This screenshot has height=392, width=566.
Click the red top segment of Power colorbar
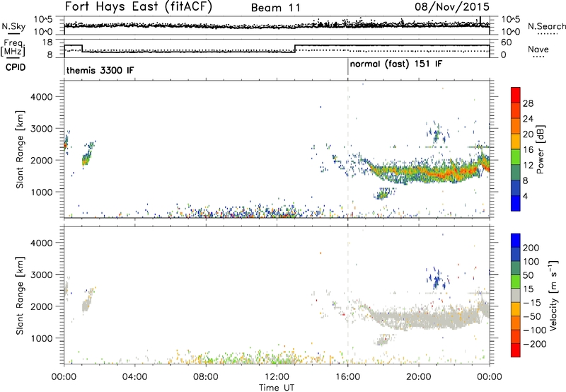pos(516,95)
